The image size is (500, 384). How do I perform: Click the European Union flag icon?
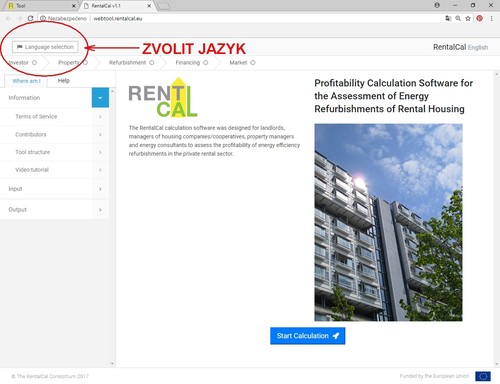click(x=483, y=376)
